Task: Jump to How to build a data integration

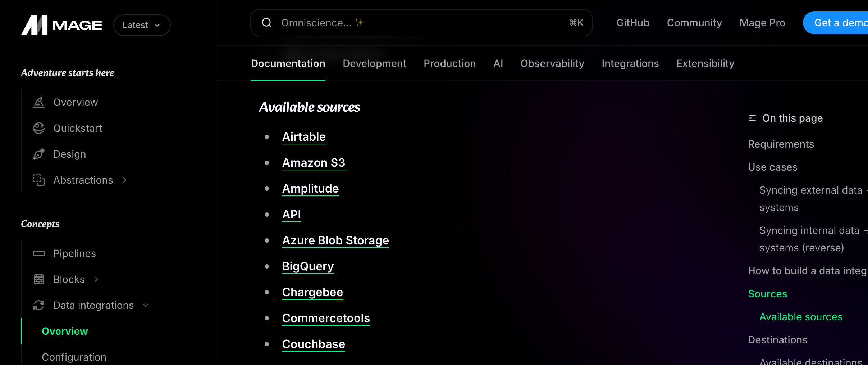Action: pos(808,271)
